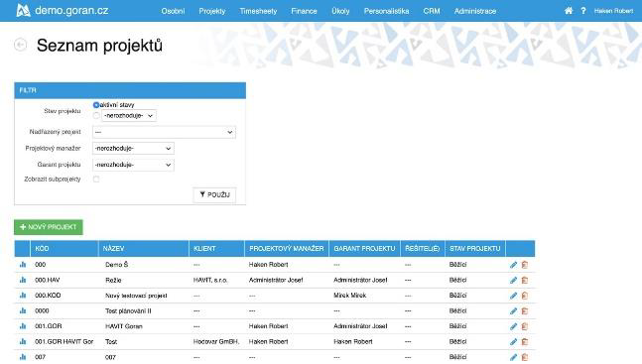Image resolution: width=642 pixels, height=364 pixels.
Task: Click the 'Nový testovací projekt' name cell
Action: pyautogui.click(x=136, y=296)
